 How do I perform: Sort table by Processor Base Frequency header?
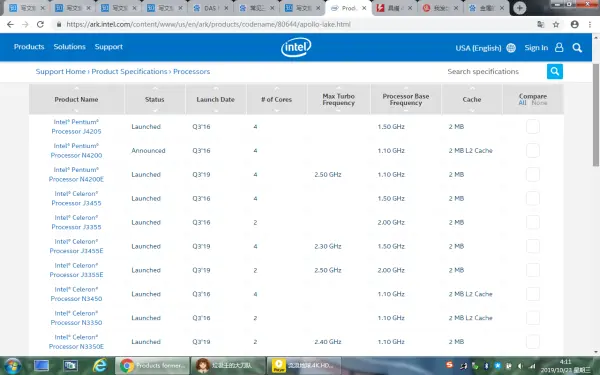point(406,99)
